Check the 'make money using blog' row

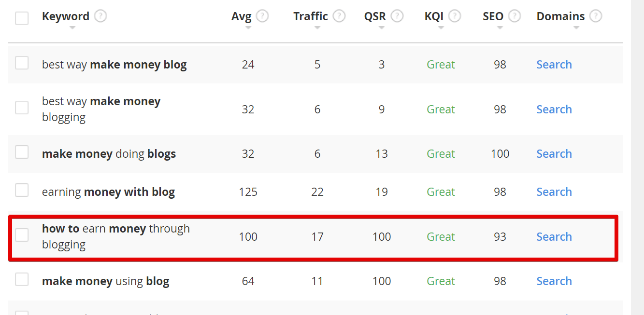(x=22, y=280)
